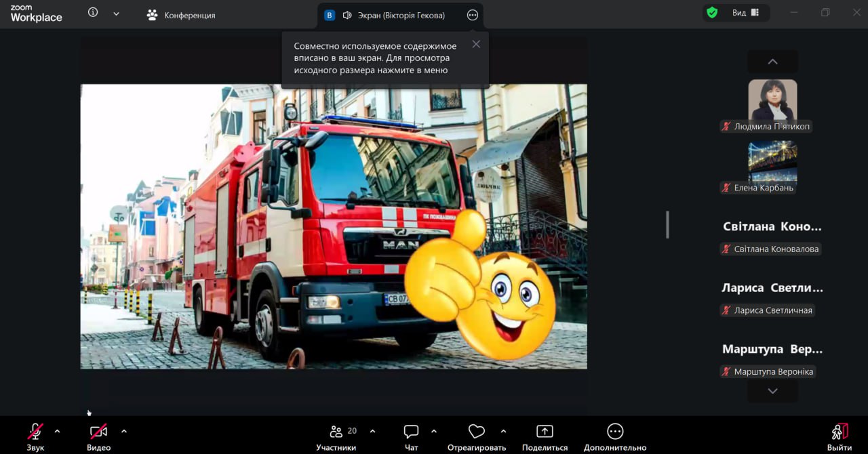The height and width of the screenshot is (454, 868).
Task: Expand audio options arrow beside Звук
Action: [57, 431]
